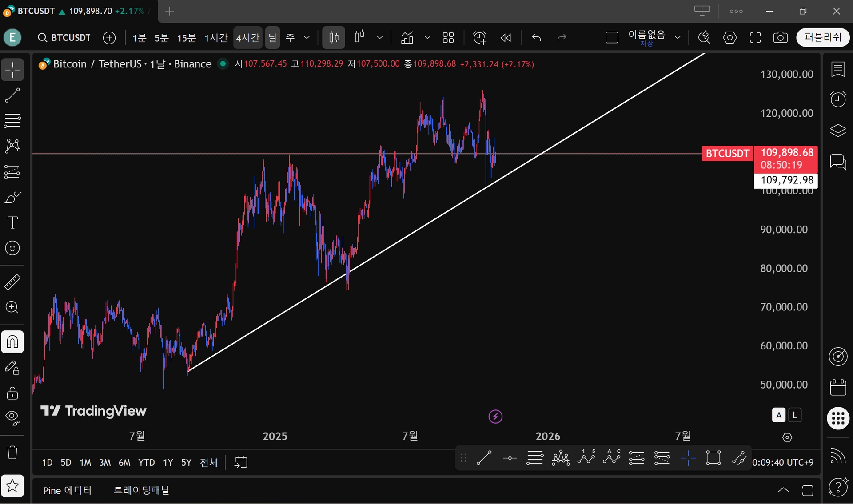Set the date range to 3M

click(105, 463)
